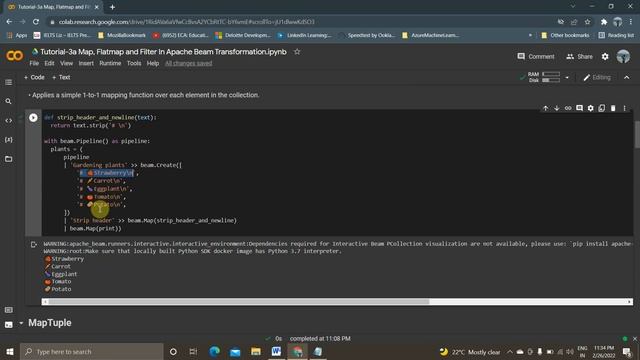The image size is (640, 360).
Task: Open cell editor settings gear
Action: click(591, 108)
